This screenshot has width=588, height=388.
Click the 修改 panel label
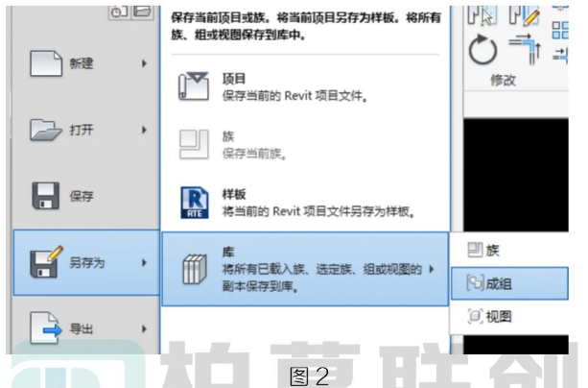(x=504, y=80)
